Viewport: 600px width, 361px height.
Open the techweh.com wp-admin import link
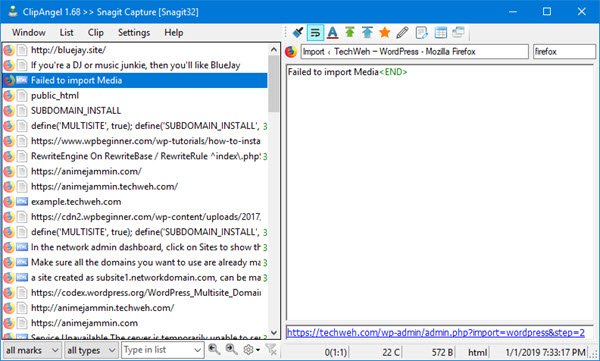click(435, 332)
